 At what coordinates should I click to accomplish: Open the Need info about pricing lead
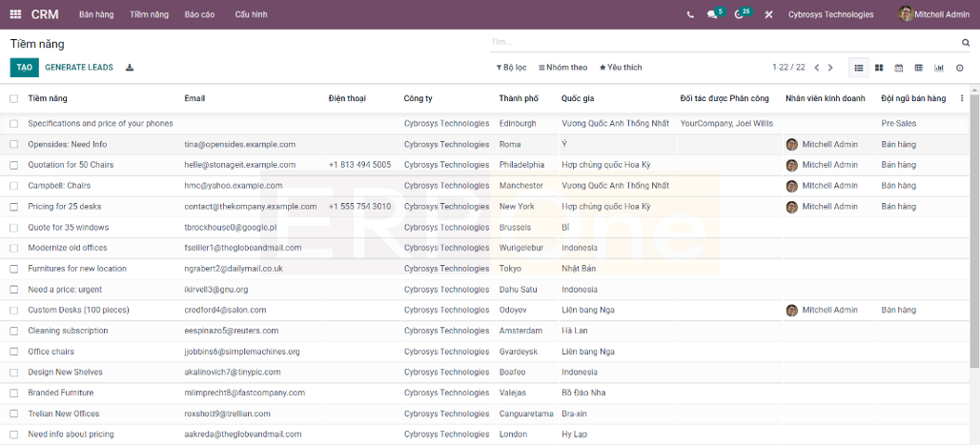(71, 435)
